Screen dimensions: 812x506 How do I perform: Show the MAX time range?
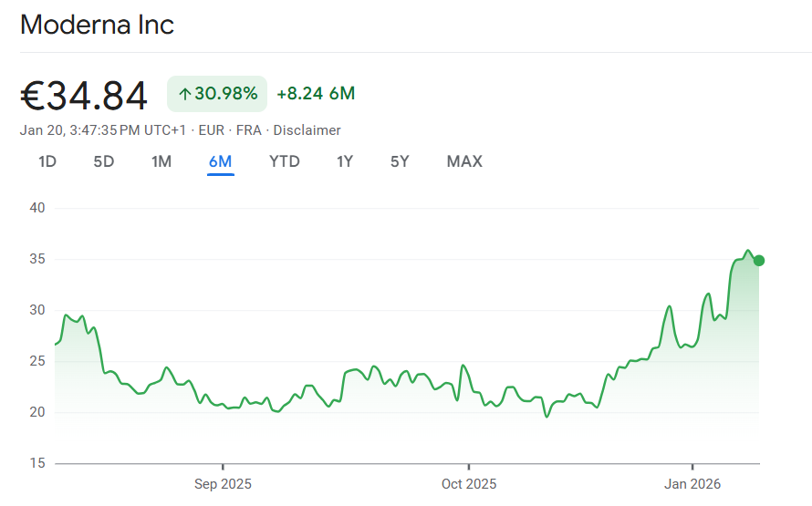tap(464, 161)
